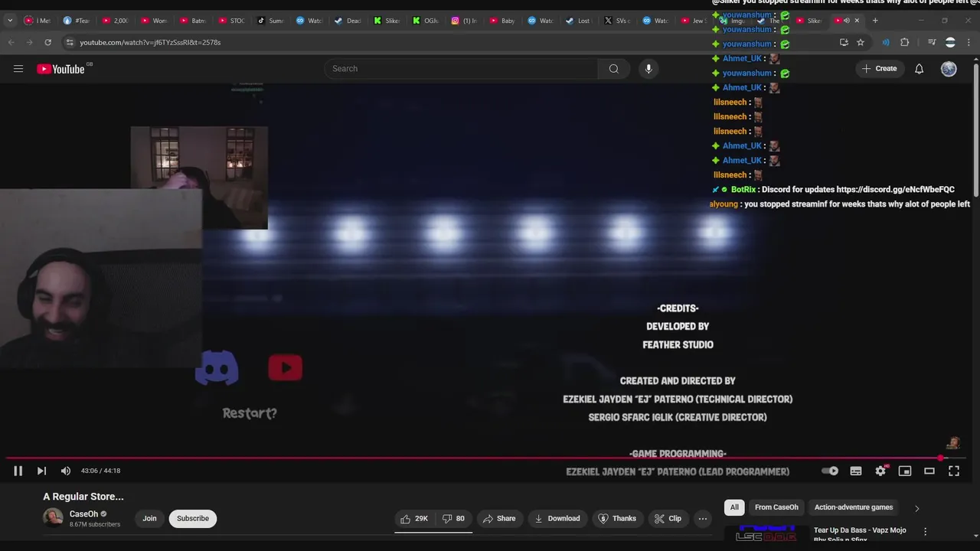This screenshot has width=980, height=551.
Task: Click the search magnifier button
Action: coord(613,69)
